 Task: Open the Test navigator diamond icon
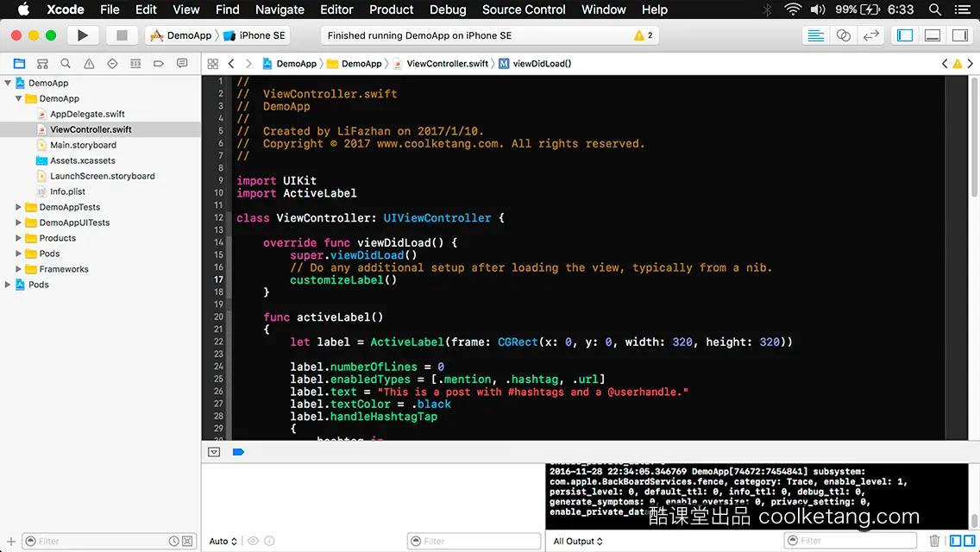(112, 64)
